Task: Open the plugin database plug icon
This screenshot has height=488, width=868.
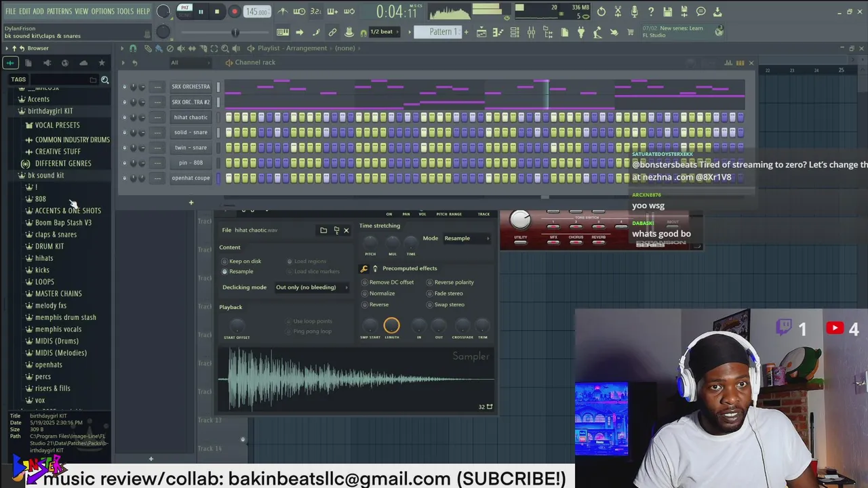Action: pyautogui.click(x=580, y=32)
